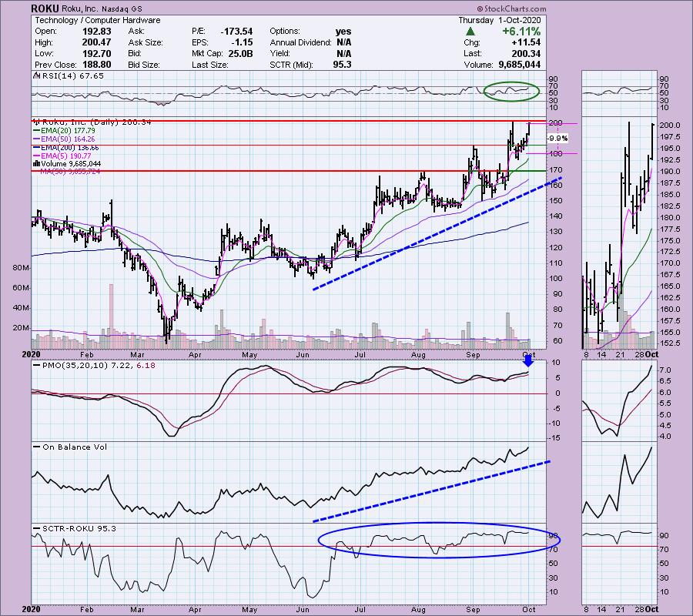This screenshot has width=693, height=616.
Task: Click the 80M volume axis label
Action: [x=21, y=268]
